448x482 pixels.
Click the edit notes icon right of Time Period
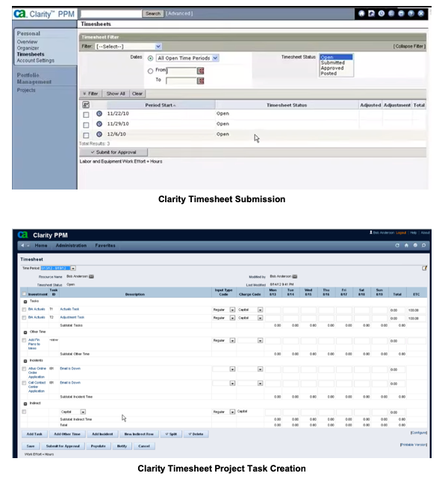tap(424, 268)
